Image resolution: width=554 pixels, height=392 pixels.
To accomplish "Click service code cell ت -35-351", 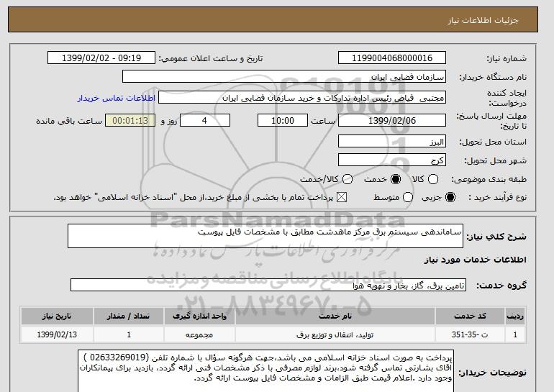I will click(470, 334).
